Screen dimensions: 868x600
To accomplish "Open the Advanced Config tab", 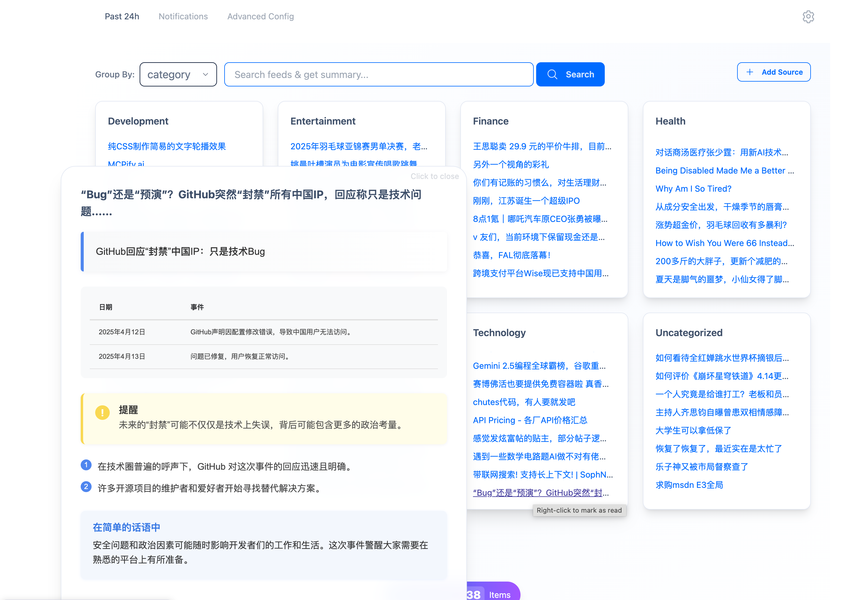I will [x=260, y=17].
